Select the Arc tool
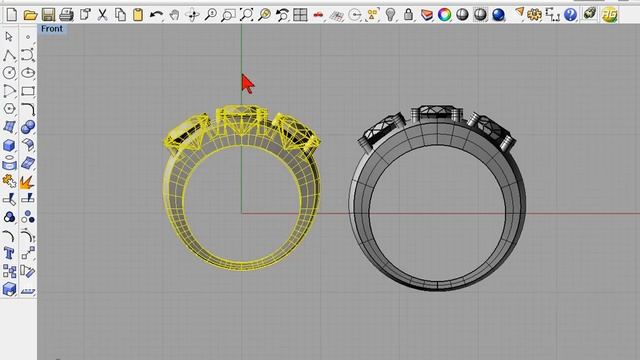Image resolution: width=640 pixels, height=360 pixels. [9, 91]
